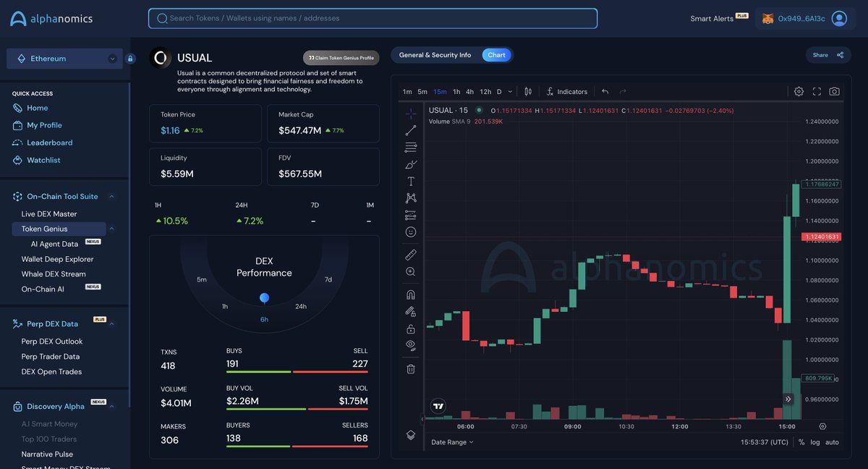The height and width of the screenshot is (469, 868).
Task: Toggle magnet mode for drawings
Action: pos(411,295)
